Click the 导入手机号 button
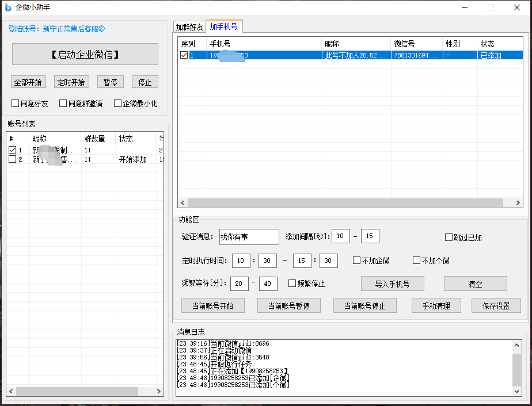532x406 pixels. pos(392,283)
